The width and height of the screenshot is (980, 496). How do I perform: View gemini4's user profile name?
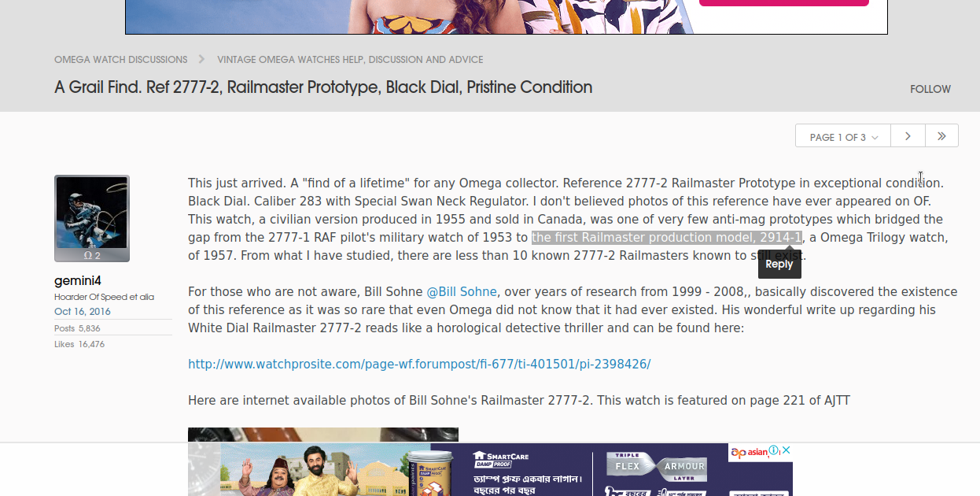pos(78,281)
